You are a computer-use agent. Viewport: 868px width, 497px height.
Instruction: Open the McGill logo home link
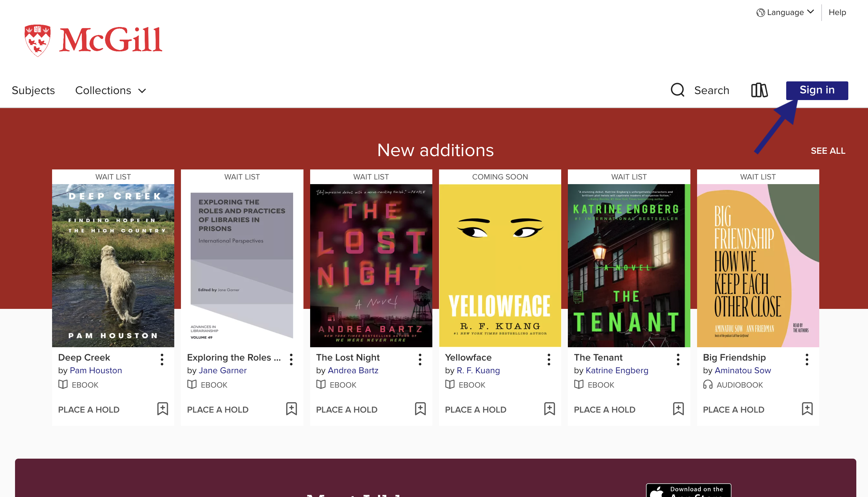point(93,40)
